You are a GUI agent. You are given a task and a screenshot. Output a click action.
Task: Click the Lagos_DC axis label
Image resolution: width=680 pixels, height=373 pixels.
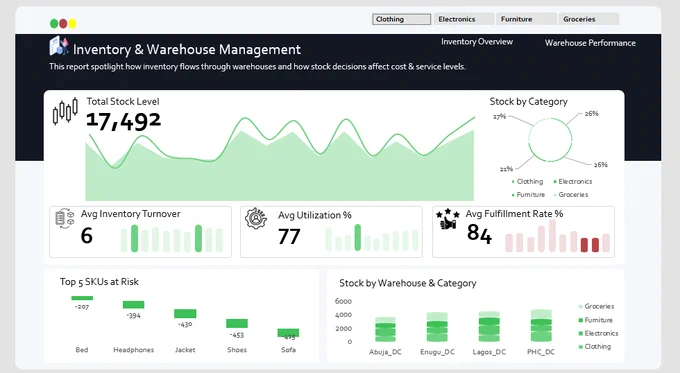click(489, 352)
